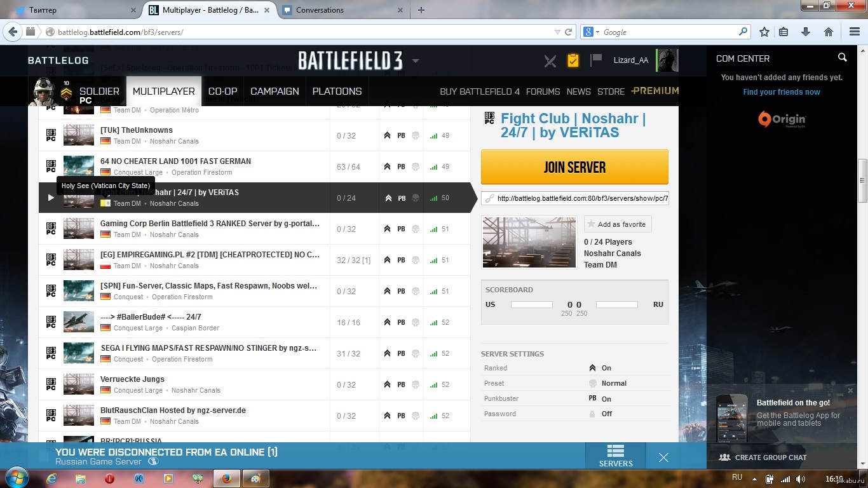
Task: Click the server URL field below Join Server
Action: [581, 198]
